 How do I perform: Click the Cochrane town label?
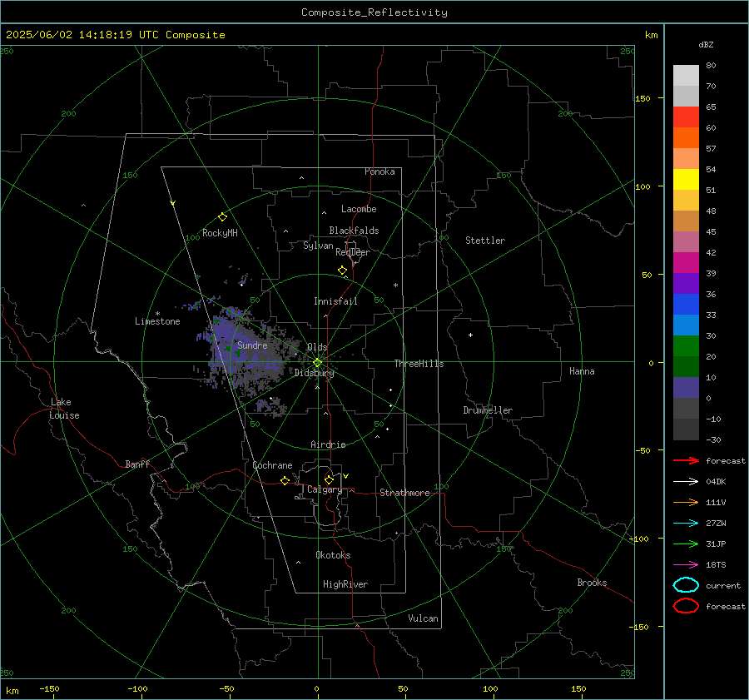(272, 465)
